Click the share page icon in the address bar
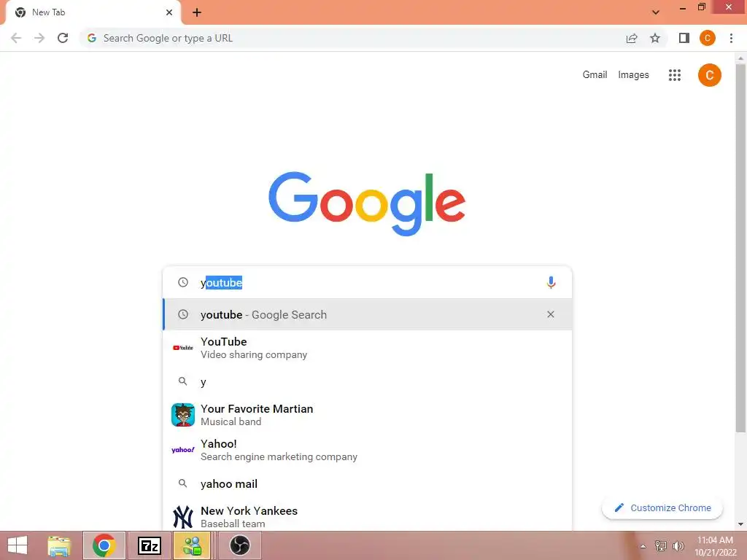The height and width of the screenshot is (560, 747). pyautogui.click(x=632, y=38)
